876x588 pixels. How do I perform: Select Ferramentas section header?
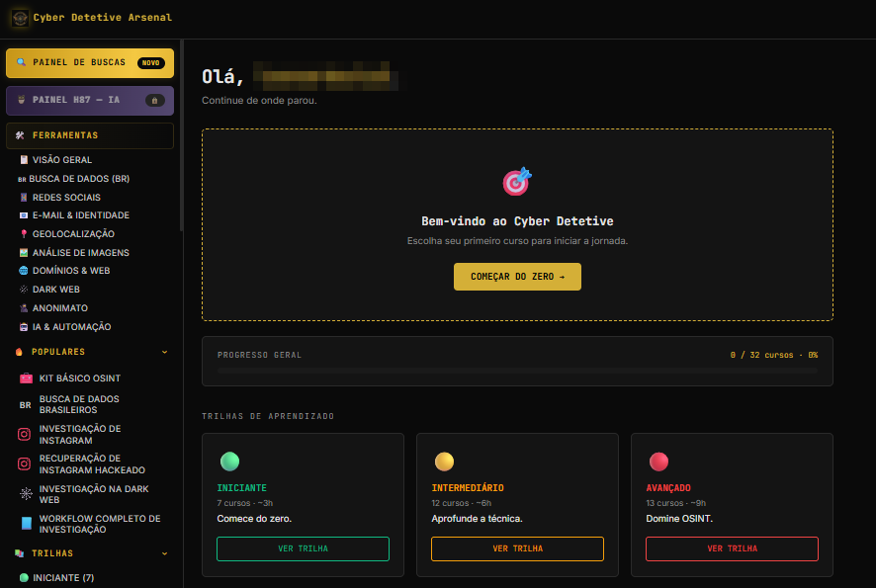(90, 135)
